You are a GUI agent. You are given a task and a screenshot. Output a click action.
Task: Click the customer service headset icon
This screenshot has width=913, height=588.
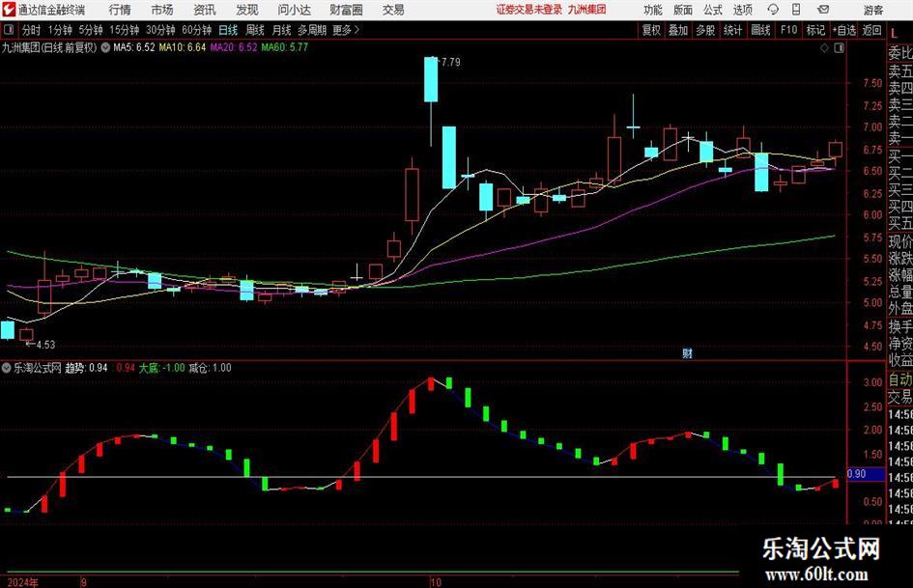coord(773,10)
